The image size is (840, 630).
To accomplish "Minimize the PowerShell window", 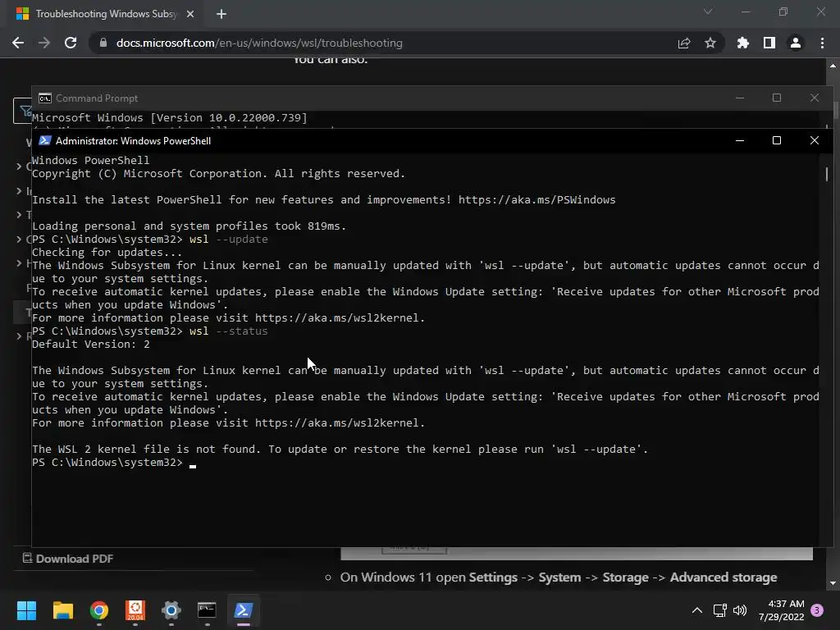I will click(x=740, y=140).
